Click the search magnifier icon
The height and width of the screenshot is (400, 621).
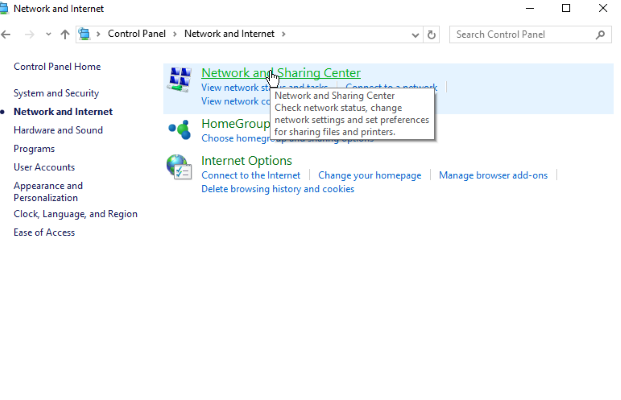(x=600, y=35)
